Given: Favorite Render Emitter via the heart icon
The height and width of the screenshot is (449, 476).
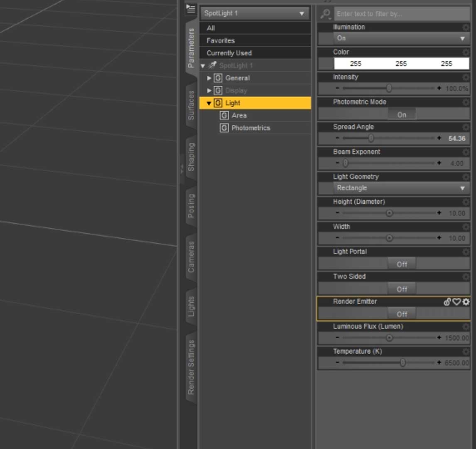Looking at the screenshot, I should pyautogui.click(x=456, y=302).
